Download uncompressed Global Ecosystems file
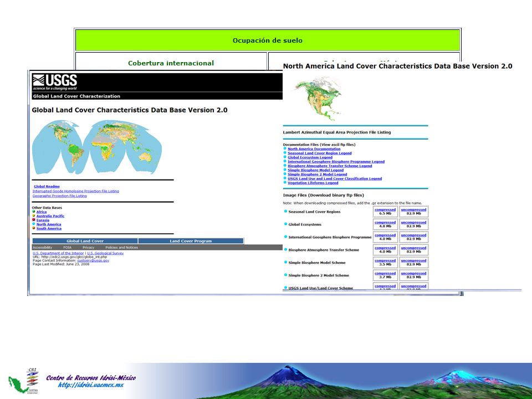 (x=413, y=223)
